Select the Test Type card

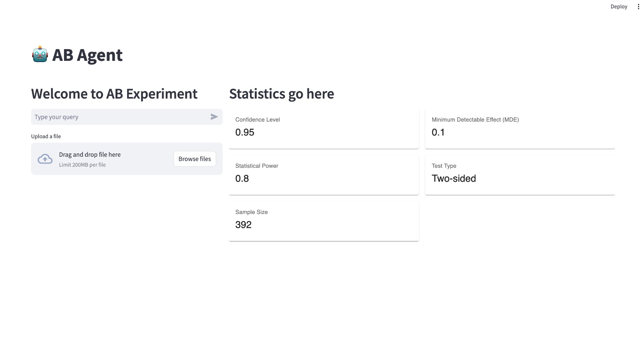click(520, 175)
